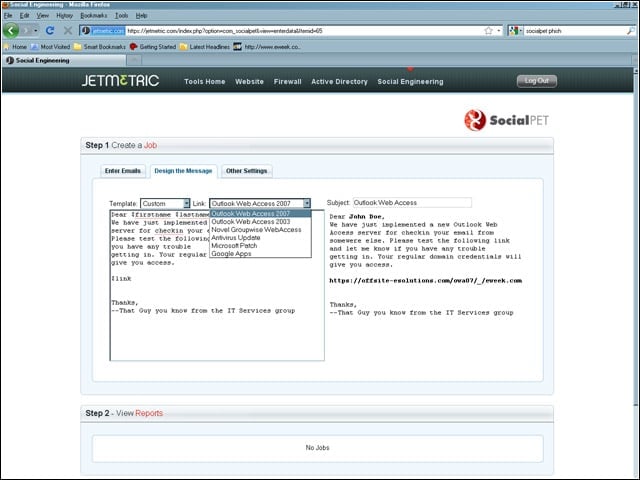Open the Most Visited bookmark folder
Viewport: 640px width, 480px height.
(x=51, y=47)
